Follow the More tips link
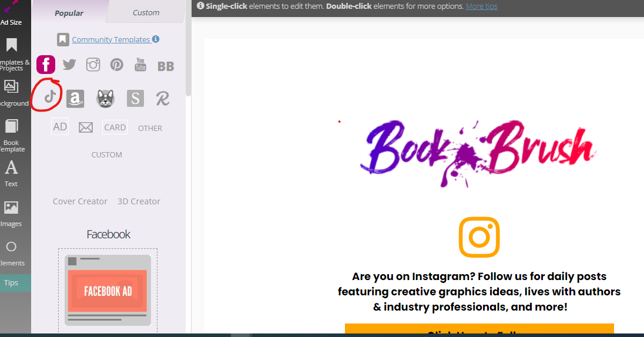The width and height of the screenshot is (644, 337). click(x=481, y=6)
